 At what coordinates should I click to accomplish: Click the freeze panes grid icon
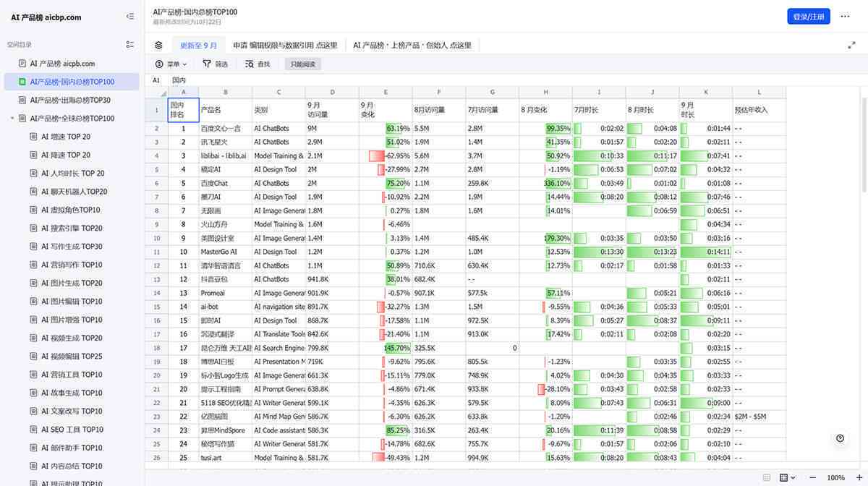click(784, 477)
